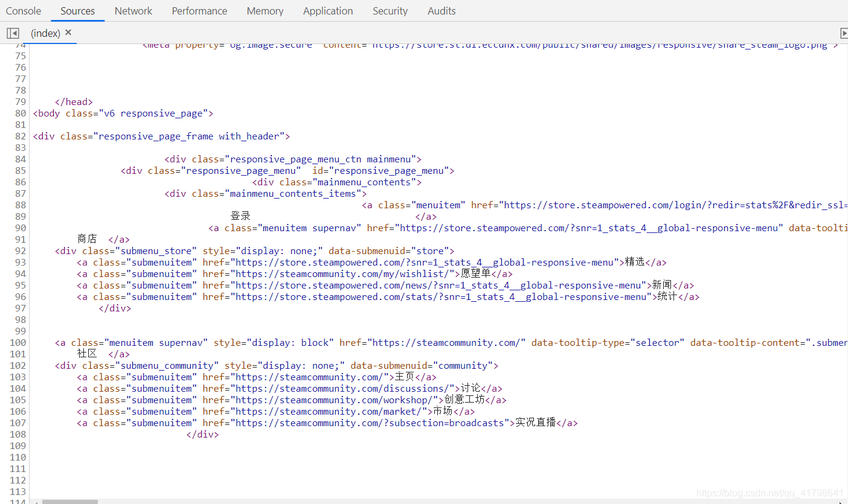Click line number 80 in the gutter
This screenshot has width=848, height=504.
(21, 113)
